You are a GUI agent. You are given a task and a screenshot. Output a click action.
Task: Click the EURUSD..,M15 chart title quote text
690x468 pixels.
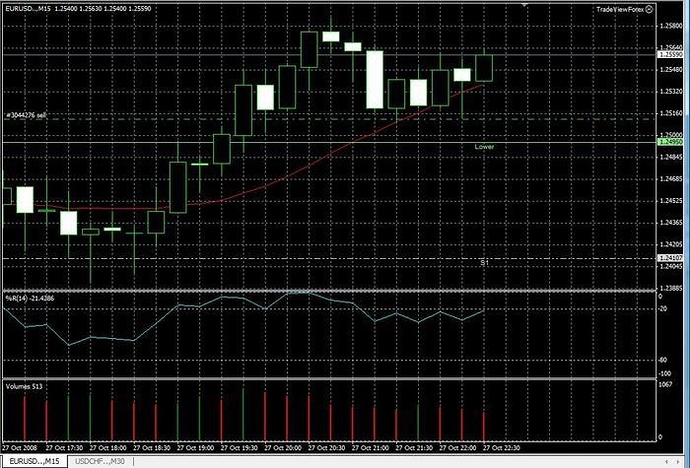click(78, 8)
